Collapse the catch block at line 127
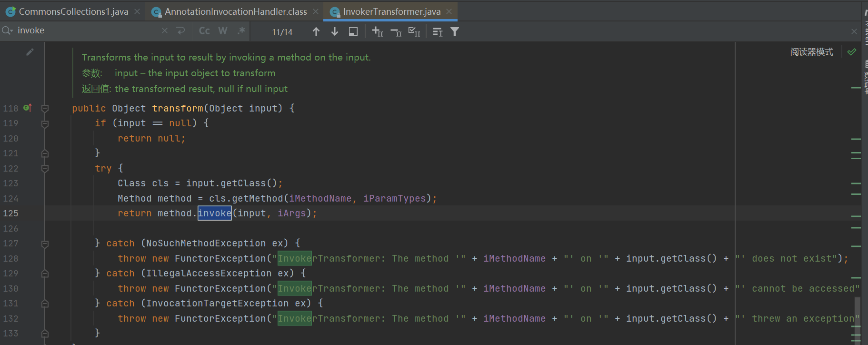The image size is (868, 345). [x=45, y=244]
